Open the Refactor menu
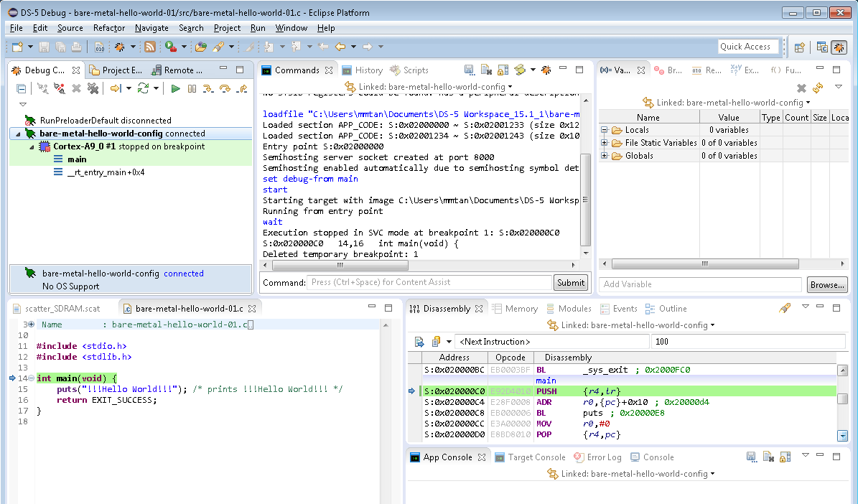Screen dimensions: 858x504 pyautogui.click(x=109, y=28)
